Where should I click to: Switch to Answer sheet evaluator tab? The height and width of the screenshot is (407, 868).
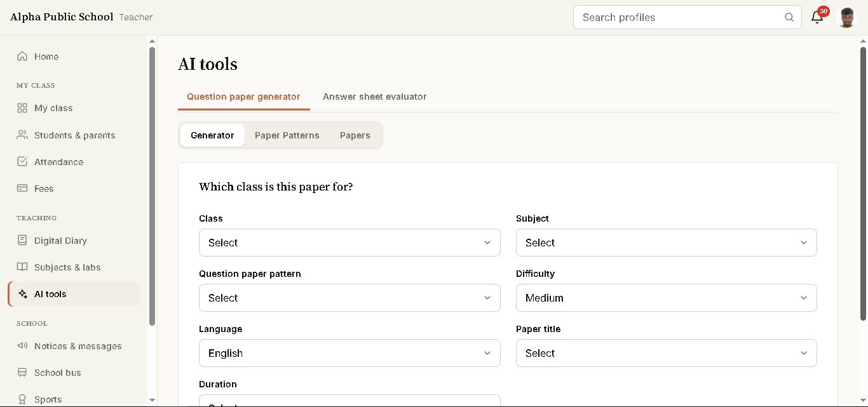375,97
